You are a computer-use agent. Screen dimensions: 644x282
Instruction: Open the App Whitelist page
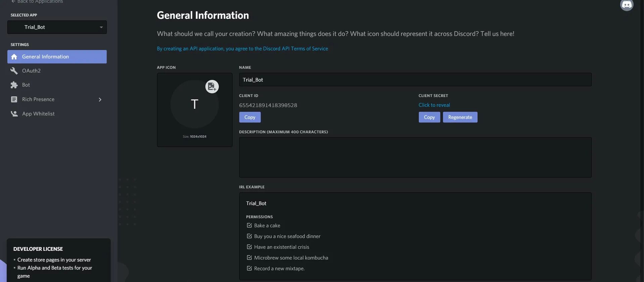point(57,114)
